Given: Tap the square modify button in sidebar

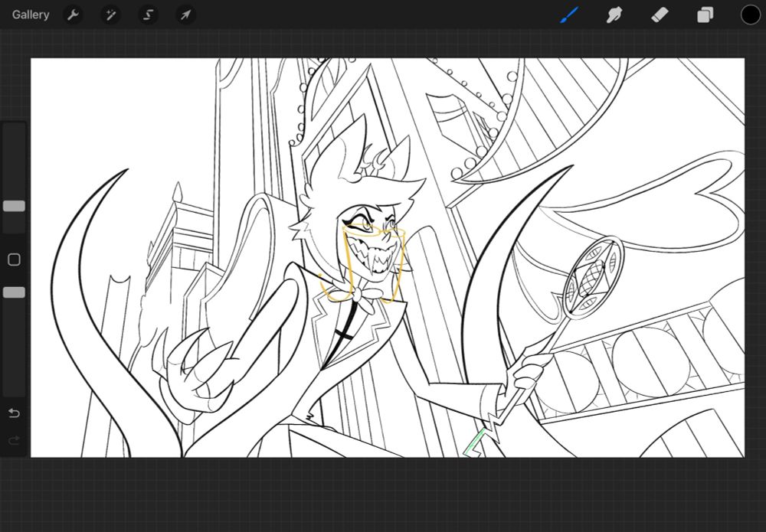Looking at the screenshot, I should [14, 259].
